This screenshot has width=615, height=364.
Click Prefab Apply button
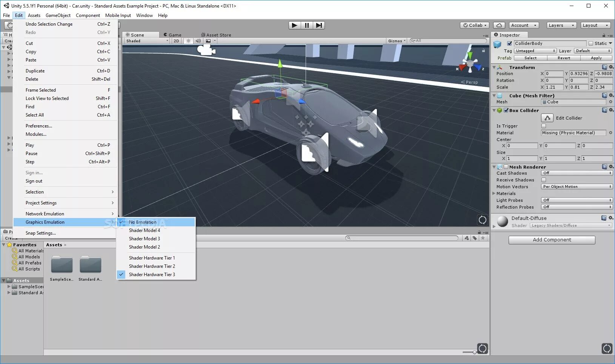tap(597, 58)
